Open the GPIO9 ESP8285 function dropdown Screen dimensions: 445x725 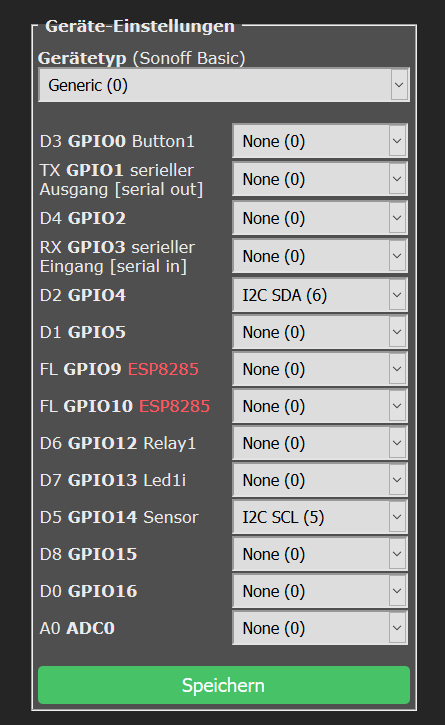click(320, 369)
